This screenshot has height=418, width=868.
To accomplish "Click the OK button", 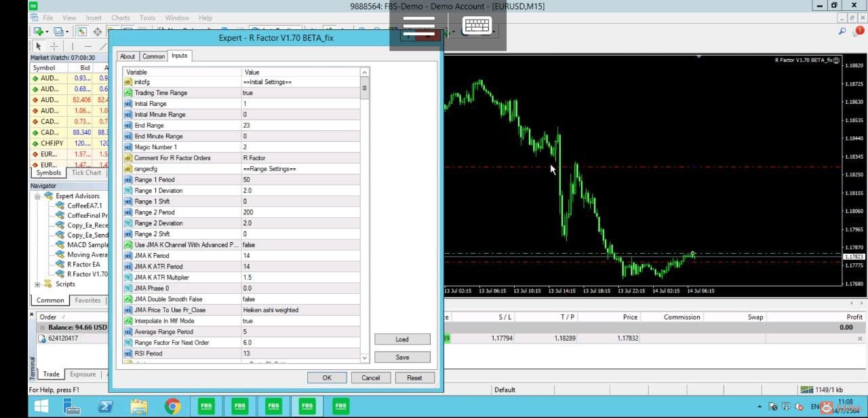I will click(327, 378).
